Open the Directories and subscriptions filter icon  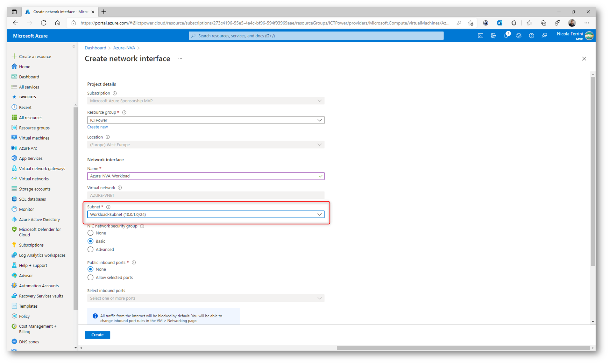(x=493, y=36)
